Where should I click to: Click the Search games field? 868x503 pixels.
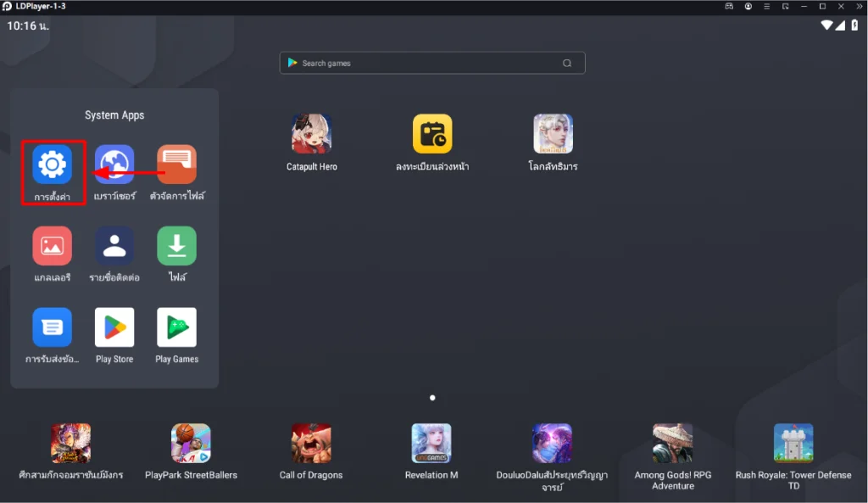click(x=432, y=63)
